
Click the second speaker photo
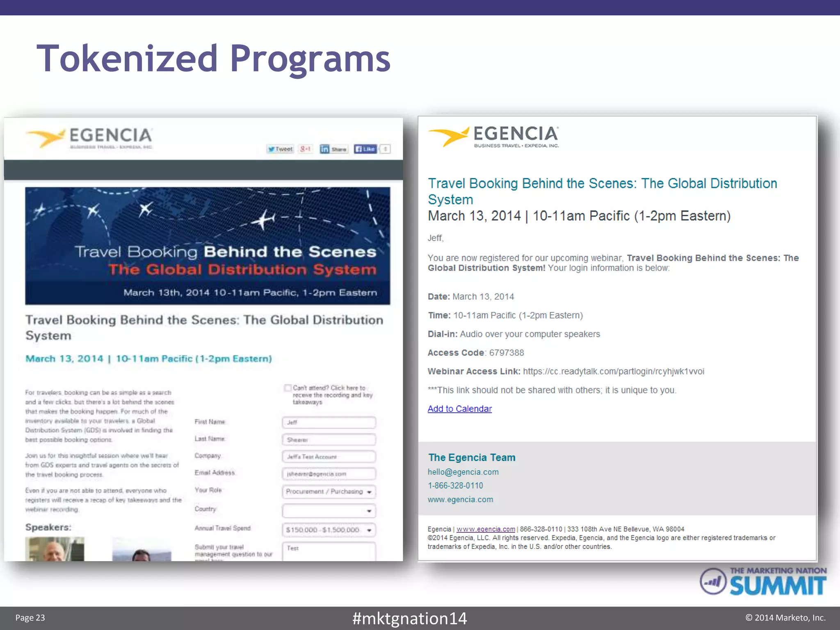coord(142,549)
